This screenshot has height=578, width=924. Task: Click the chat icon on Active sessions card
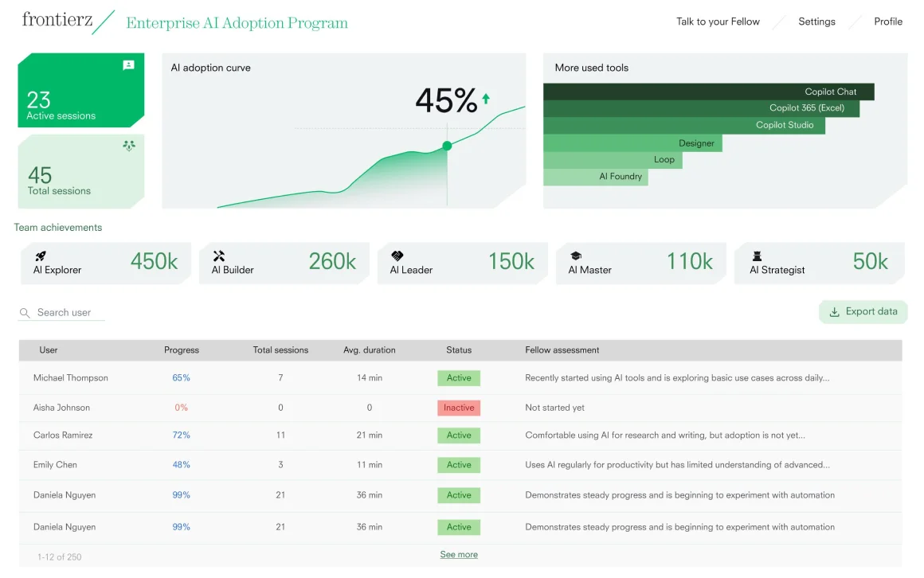tap(128, 65)
